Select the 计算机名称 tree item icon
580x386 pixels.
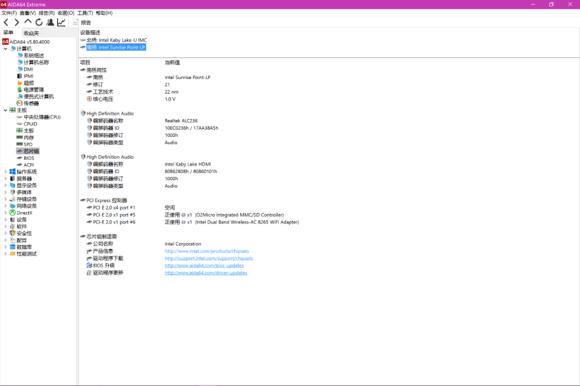(20, 62)
